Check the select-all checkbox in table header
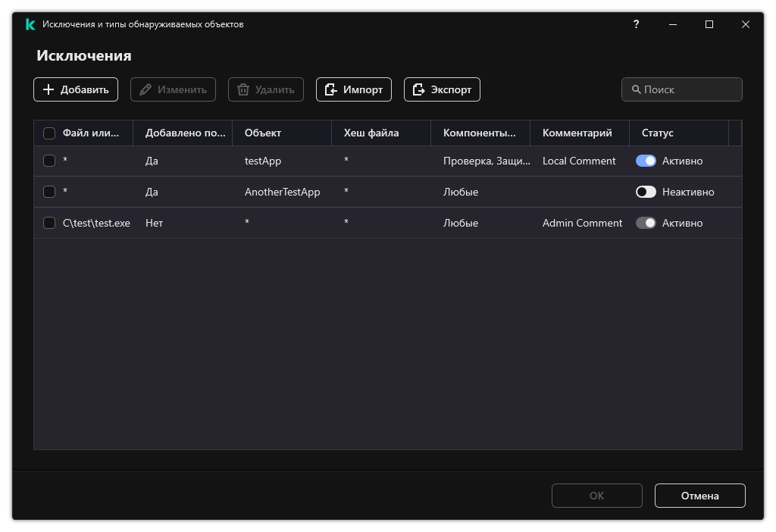This screenshot has height=532, width=776. [x=49, y=133]
